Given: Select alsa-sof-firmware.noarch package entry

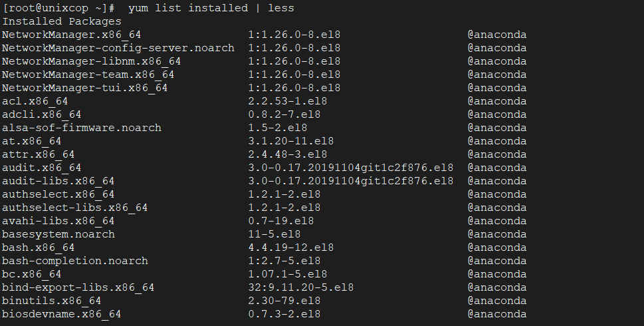Looking at the screenshot, I should pyautogui.click(x=82, y=128).
